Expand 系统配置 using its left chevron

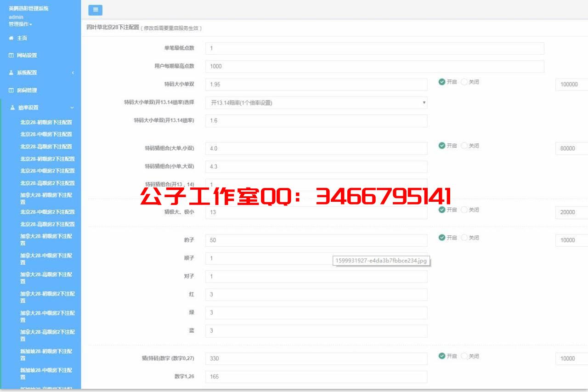pos(73,73)
